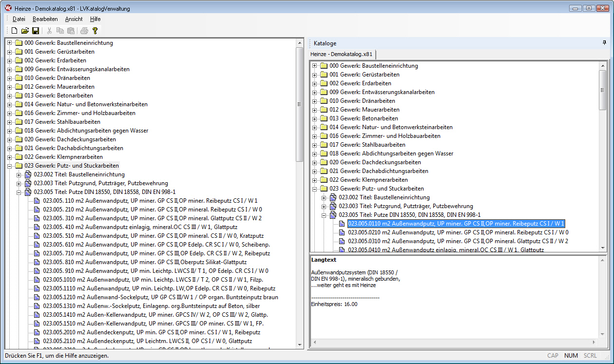The height and width of the screenshot is (364, 614).
Task: Collapse 023 Putz- und Stuckarbeiten in Kataloge panel
Action: pos(314,189)
